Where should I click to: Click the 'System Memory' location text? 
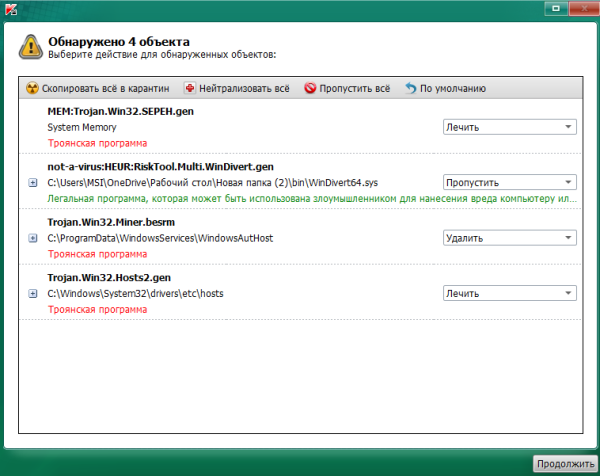click(x=82, y=127)
